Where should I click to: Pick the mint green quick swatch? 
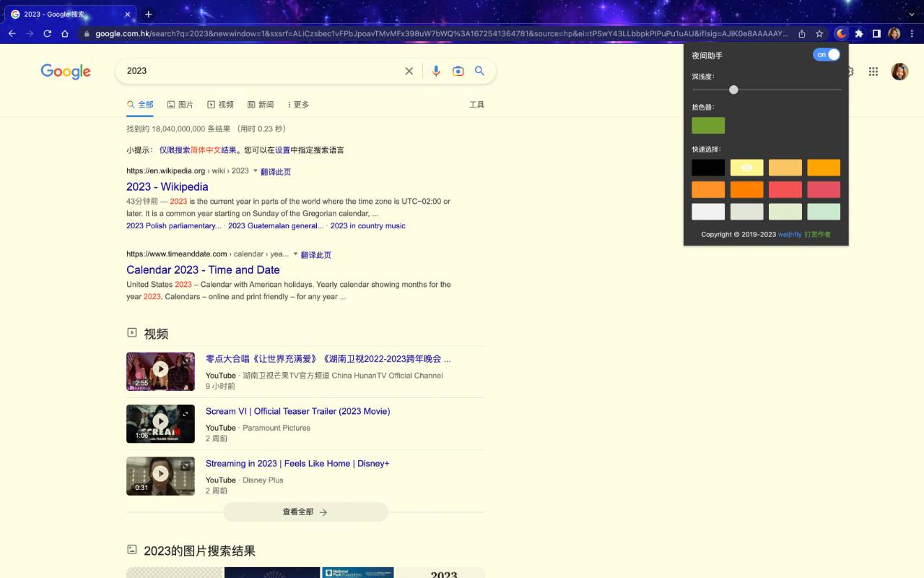coord(824,212)
